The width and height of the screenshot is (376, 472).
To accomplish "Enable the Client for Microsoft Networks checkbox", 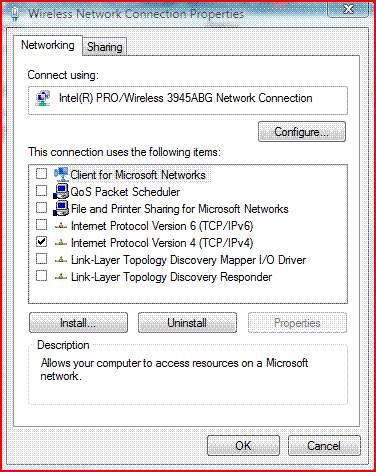I will (42, 174).
